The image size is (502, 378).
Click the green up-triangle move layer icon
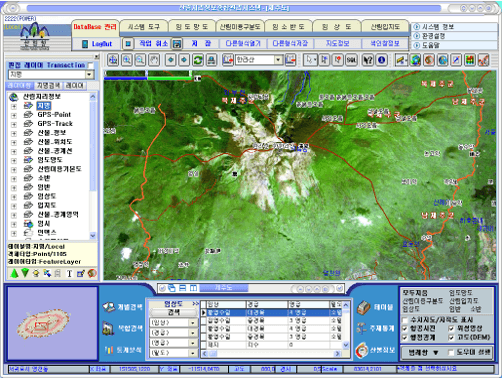pos(14,274)
